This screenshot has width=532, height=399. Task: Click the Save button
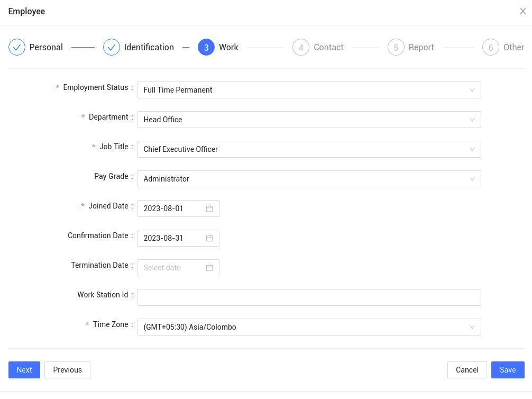coord(508,370)
